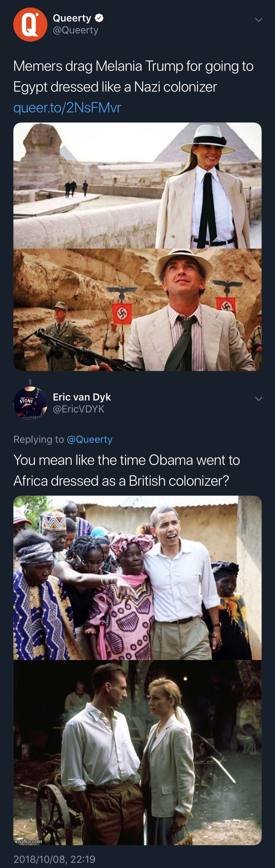275x868 pixels.
Task: Tap the 2018/10/08, 22:19 timestamp
Action: (x=54, y=859)
